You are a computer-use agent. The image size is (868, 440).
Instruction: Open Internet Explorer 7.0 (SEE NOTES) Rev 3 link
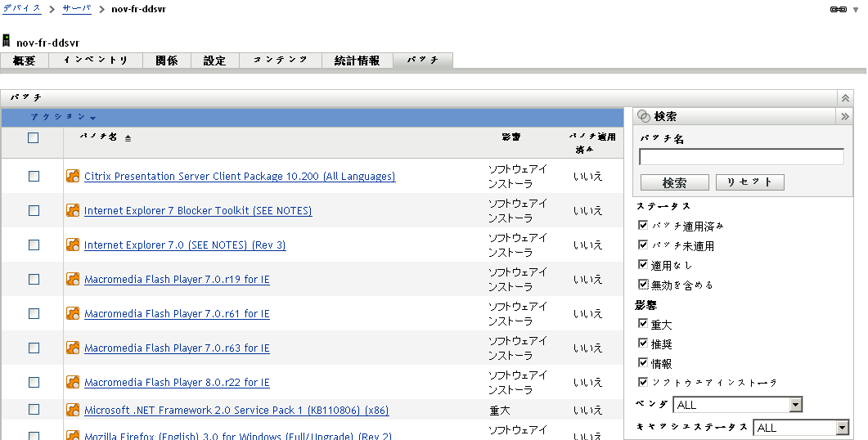(185, 245)
